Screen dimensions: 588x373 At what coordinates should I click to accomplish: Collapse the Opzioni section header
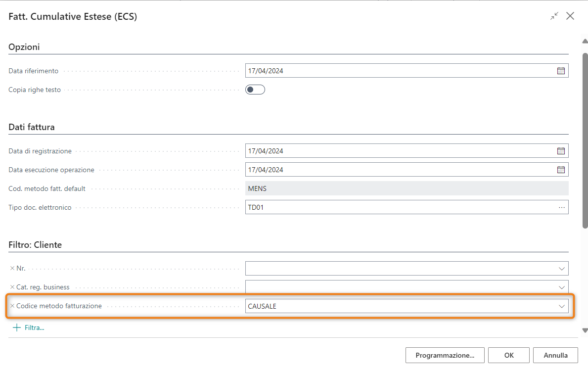click(24, 47)
